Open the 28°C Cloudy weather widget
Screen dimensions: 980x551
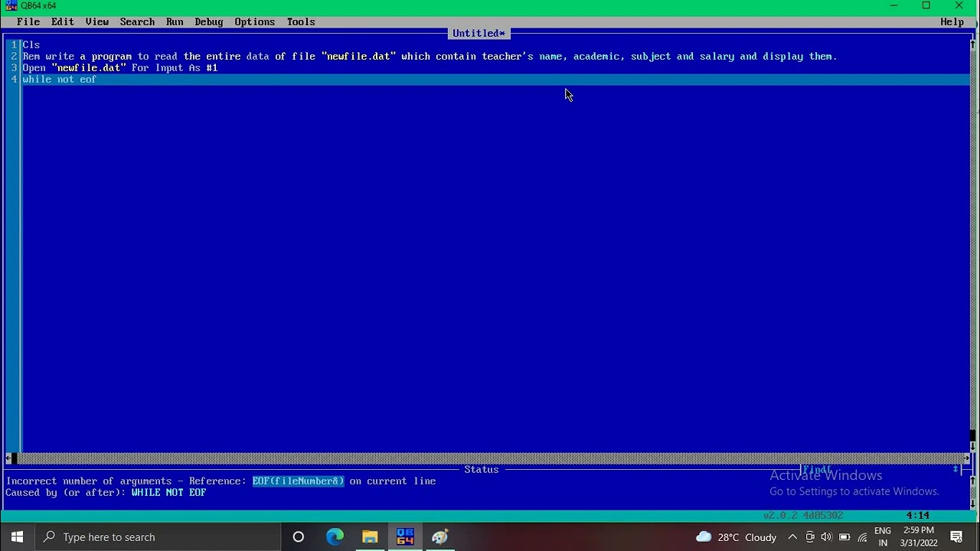(736, 537)
